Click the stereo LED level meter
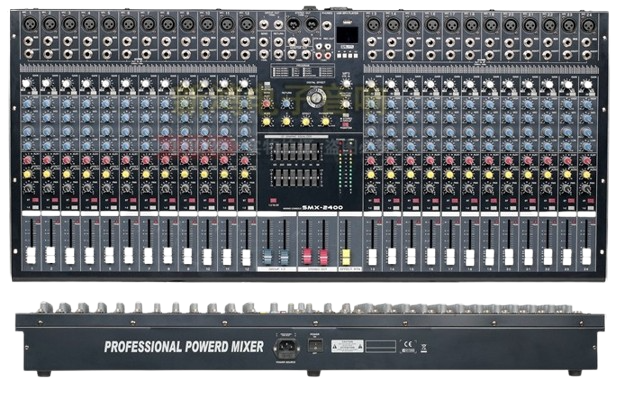Image resolution: width=625 pixels, height=399 pixels. pyautogui.click(x=345, y=167)
